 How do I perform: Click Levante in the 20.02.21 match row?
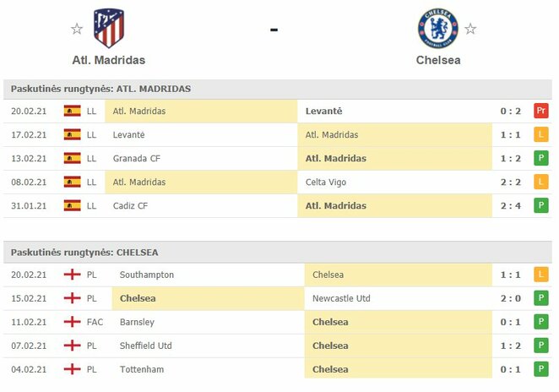(x=323, y=111)
